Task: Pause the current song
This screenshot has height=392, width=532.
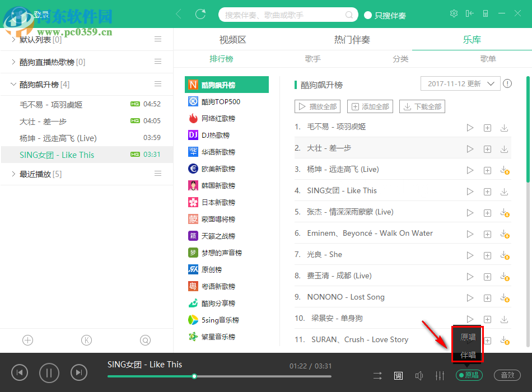Action: tap(49, 373)
